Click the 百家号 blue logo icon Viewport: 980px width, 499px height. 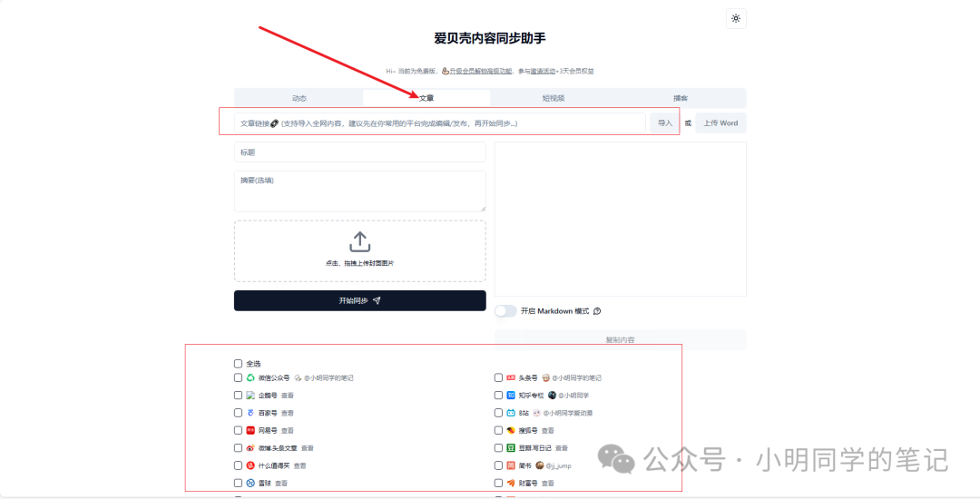tap(250, 413)
